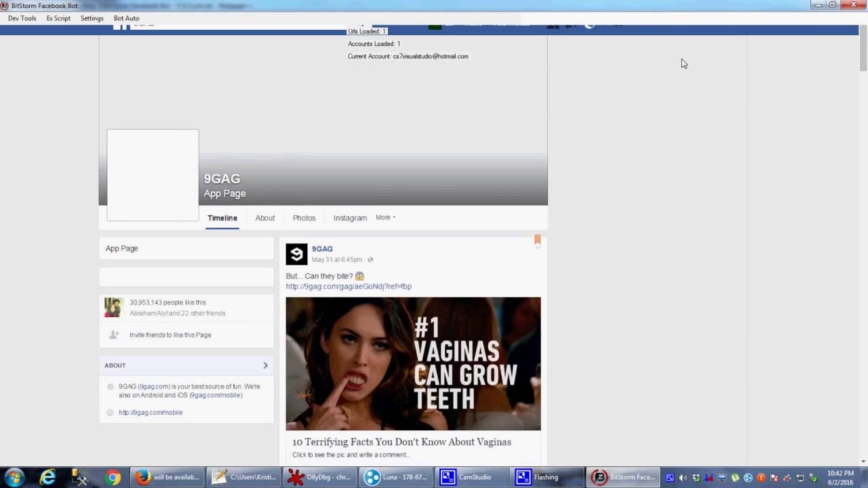
Task: Switch to the C:\Users notepad taskbar window
Action: coord(243,477)
